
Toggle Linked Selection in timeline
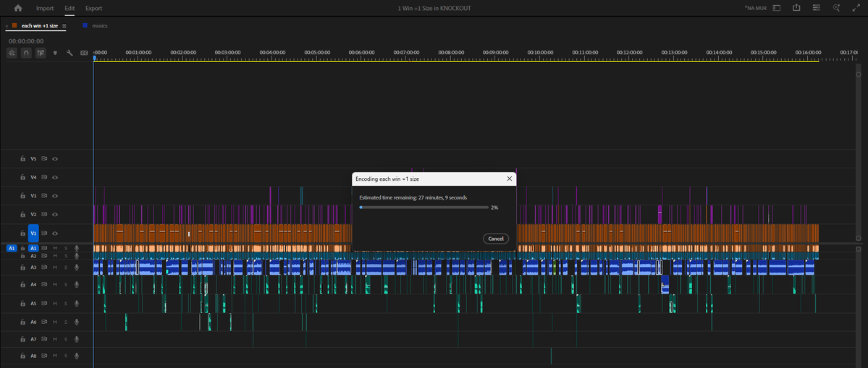(x=41, y=53)
